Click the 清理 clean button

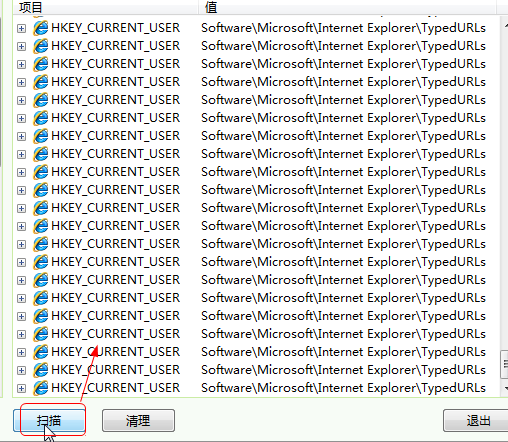[x=138, y=421]
